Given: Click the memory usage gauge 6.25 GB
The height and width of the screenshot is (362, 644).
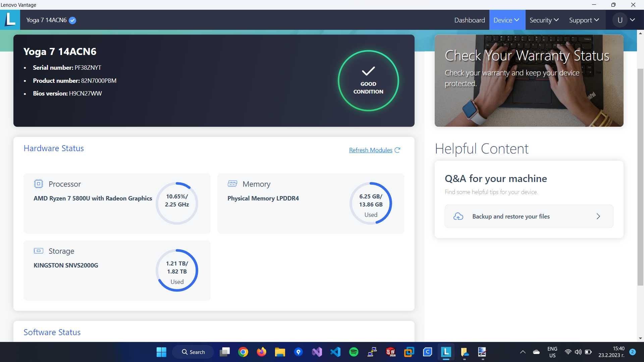Looking at the screenshot, I should (371, 203).
